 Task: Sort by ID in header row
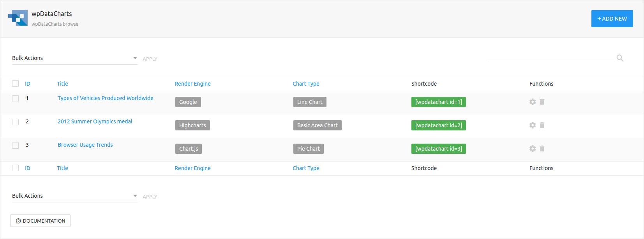(x=28, y=84)
